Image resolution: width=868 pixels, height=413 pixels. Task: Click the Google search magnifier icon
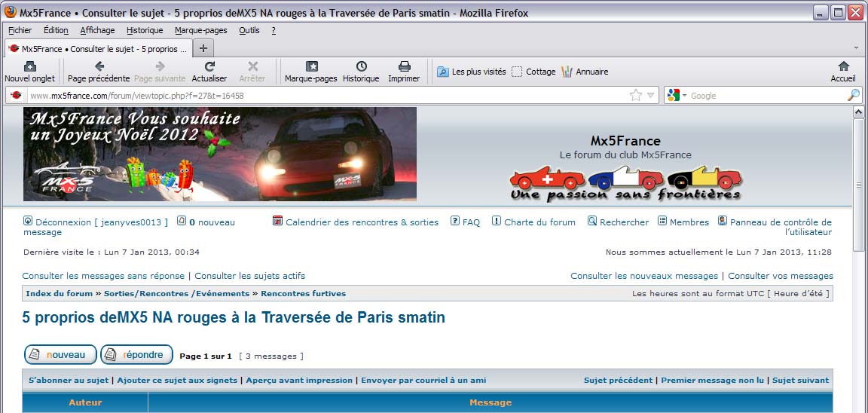[853, 95]
